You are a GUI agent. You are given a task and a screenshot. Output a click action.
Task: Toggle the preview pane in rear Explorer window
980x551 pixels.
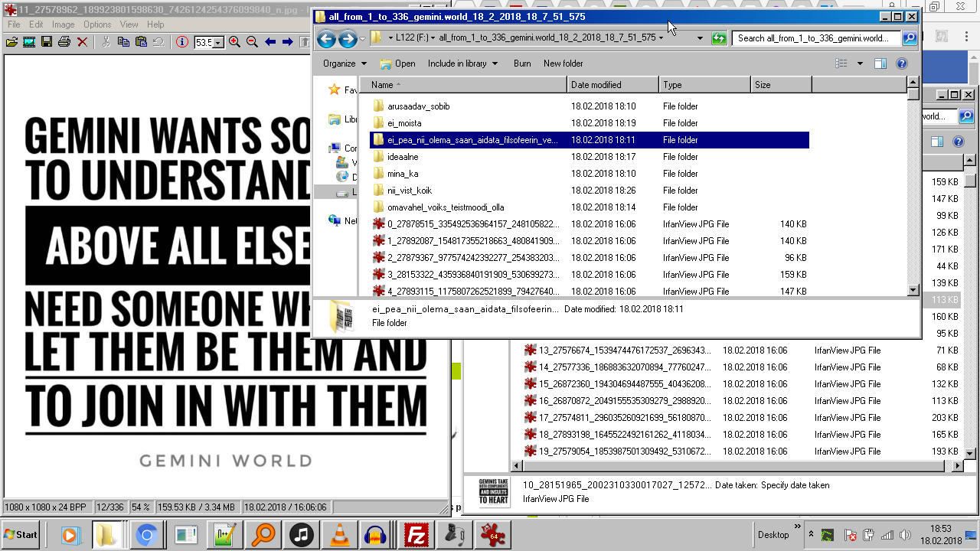[936, 142]
